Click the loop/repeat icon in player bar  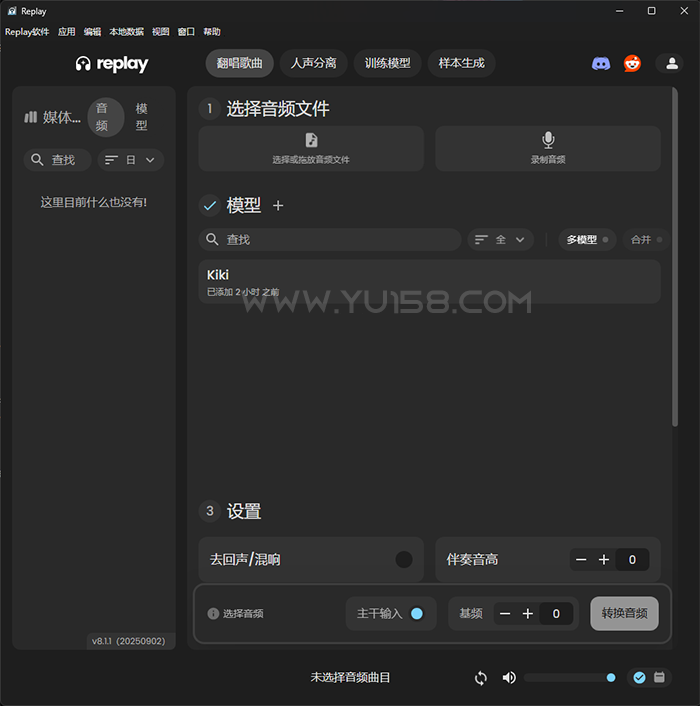coord(481,678)
